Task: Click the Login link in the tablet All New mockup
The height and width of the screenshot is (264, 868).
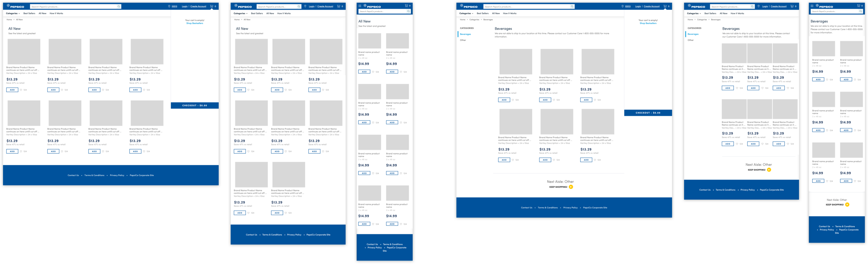Action: tap(312, 7)
